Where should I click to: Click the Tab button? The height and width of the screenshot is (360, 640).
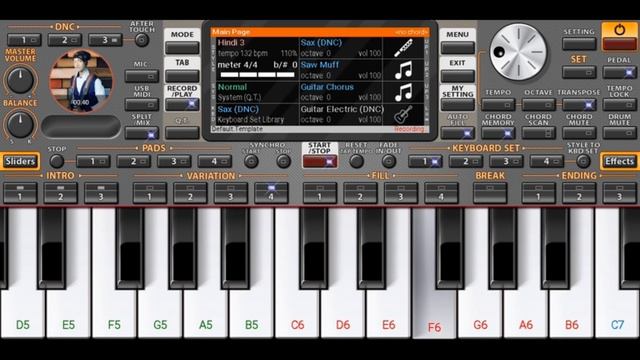[x=182, y=76]
